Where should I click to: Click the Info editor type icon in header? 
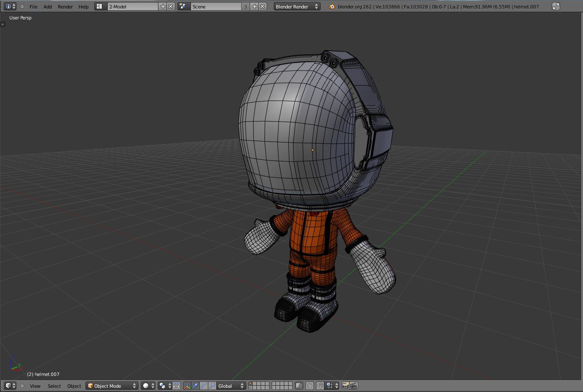coord(8,6)
